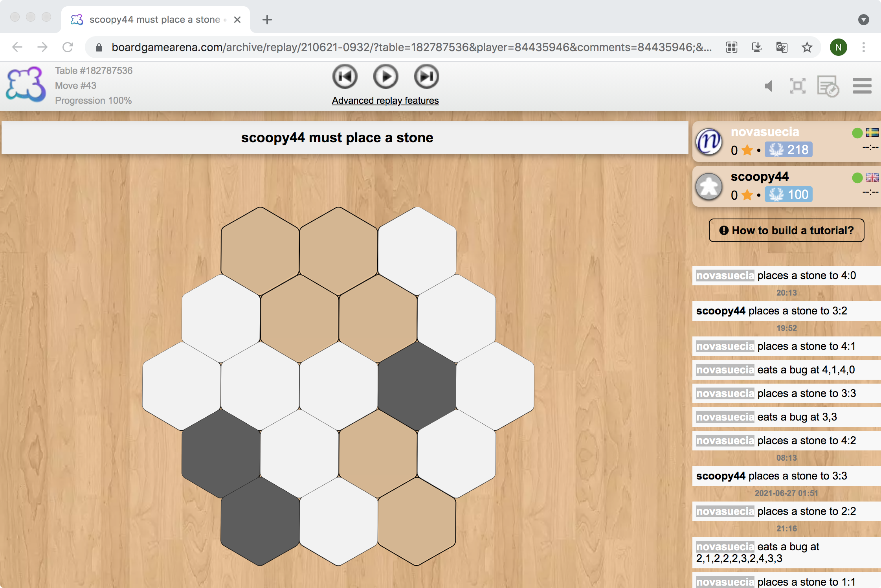Viewport: 881px width, 588px height.
Task: Expand the tab search dropdown arrow
Action: click(863, 20)
